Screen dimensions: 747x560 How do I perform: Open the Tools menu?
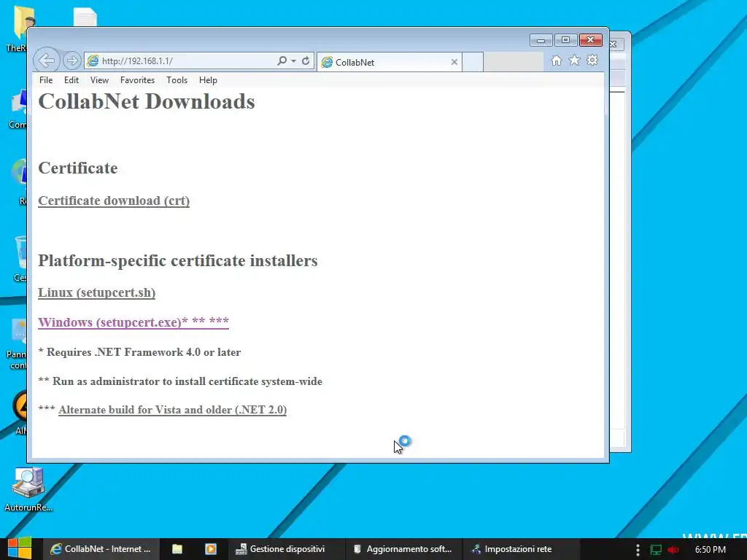pyautogui.click(x=177, y=80)
